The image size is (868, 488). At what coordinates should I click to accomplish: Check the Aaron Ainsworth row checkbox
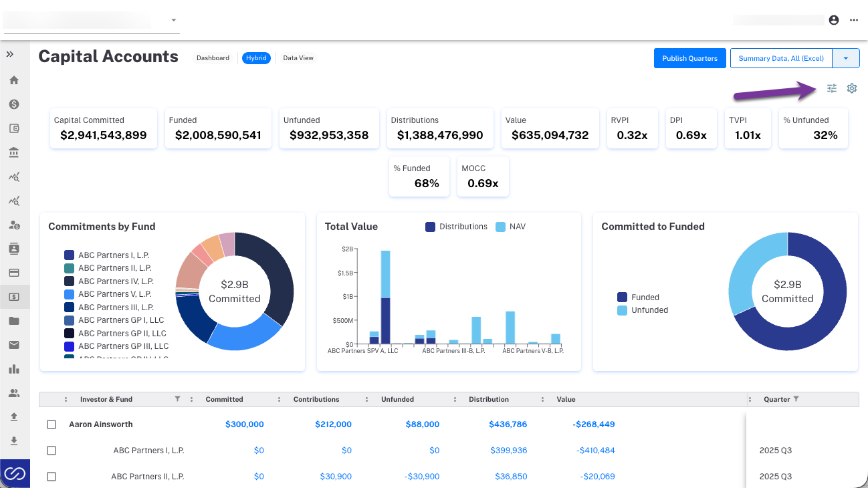click(51, 424)
